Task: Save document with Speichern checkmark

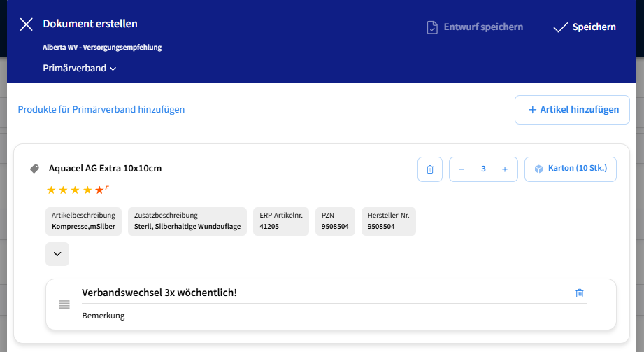Action: point(561,27)
